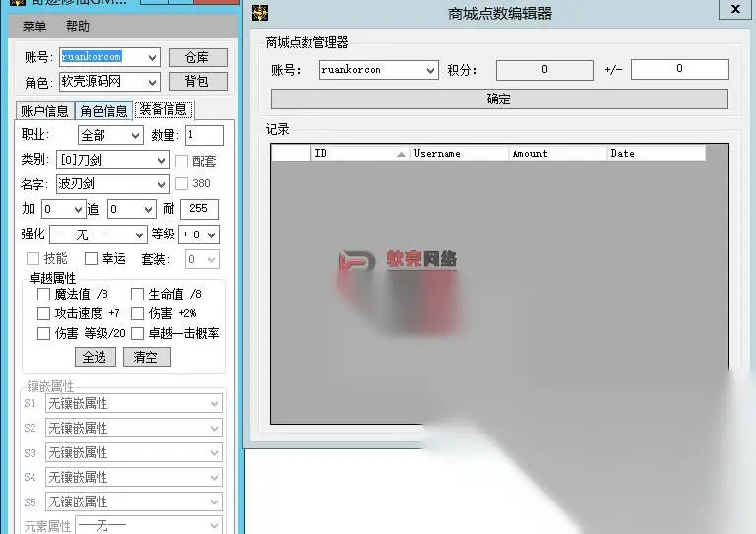Expand the 类别 dropdown
Viewport: 756px width, 534px height.
point(162,160)
